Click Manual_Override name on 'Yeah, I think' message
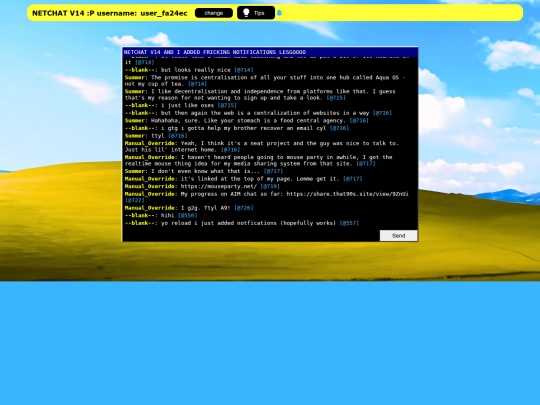 [x=150, y=143]
